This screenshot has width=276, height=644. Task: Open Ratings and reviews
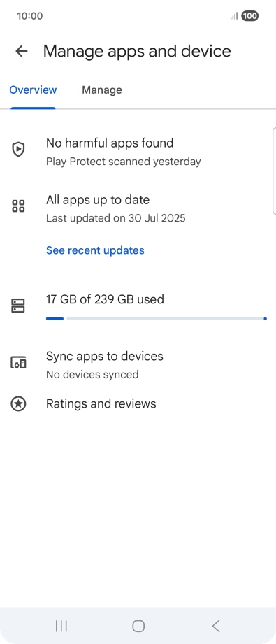click(x=138, y=403)
